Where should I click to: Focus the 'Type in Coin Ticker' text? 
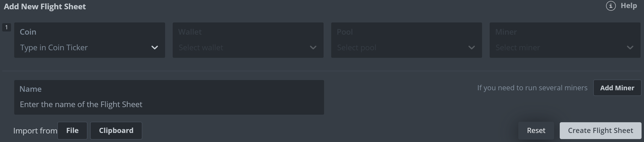coord(54,48)
